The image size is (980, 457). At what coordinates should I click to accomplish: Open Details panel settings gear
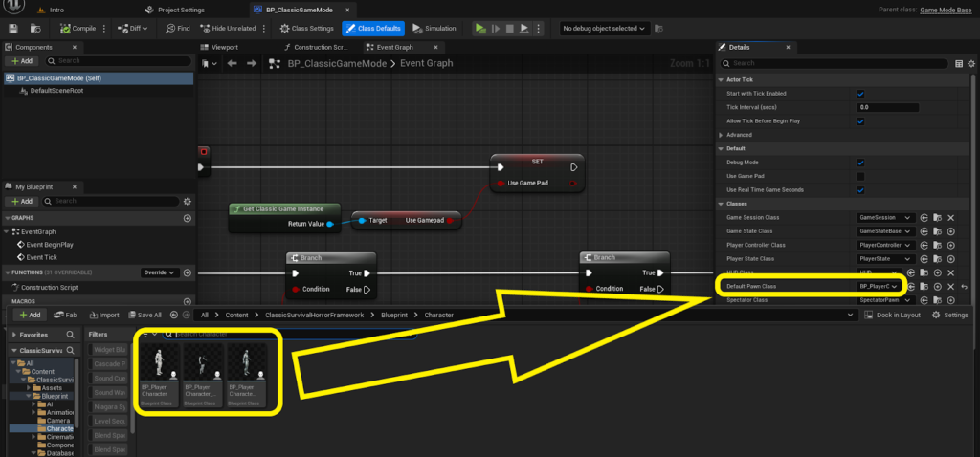[x=971, y=63]
